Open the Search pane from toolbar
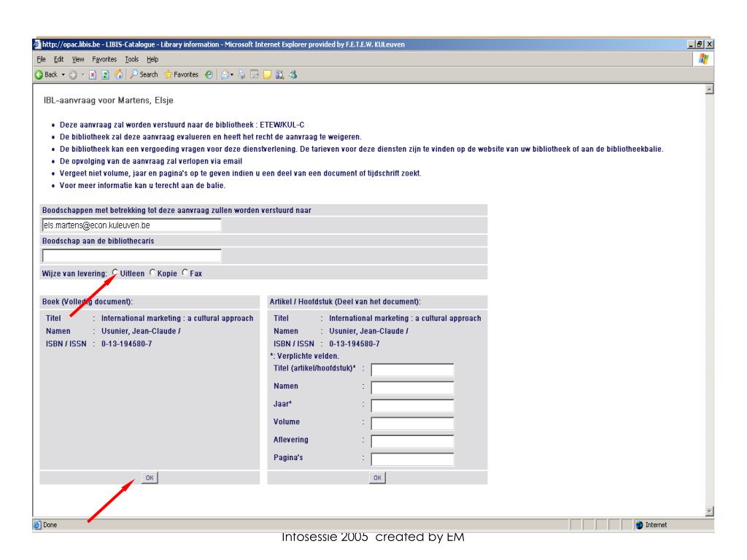 pos(144,75)
